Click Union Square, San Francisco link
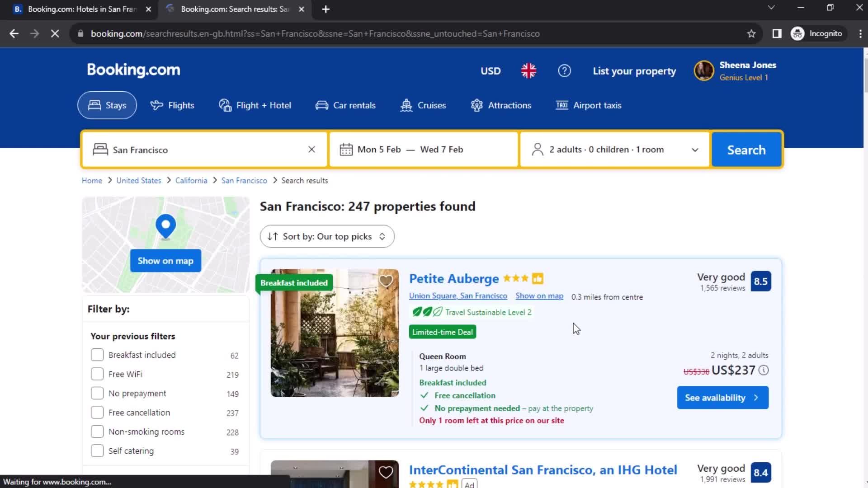The image size is (868, 488). [x=458, y=296]
